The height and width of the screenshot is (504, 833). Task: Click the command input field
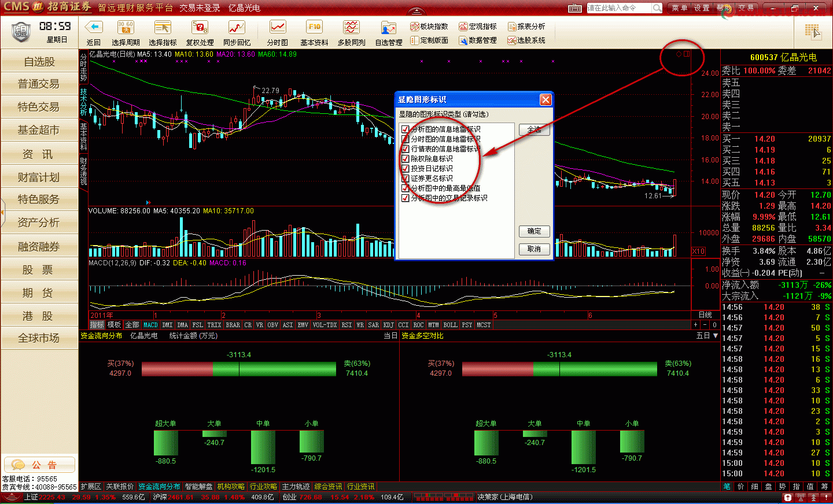click(x=619, y=8)
